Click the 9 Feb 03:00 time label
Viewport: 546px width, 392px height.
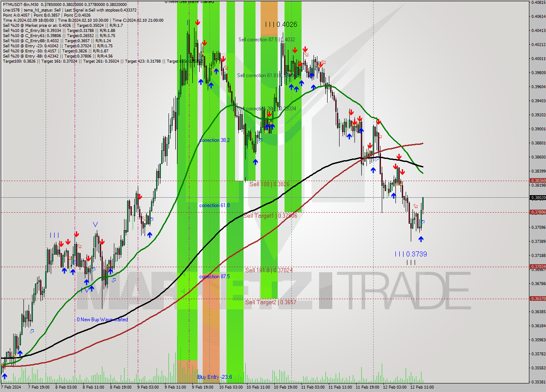pyautogui.click(x=148, y=387)
